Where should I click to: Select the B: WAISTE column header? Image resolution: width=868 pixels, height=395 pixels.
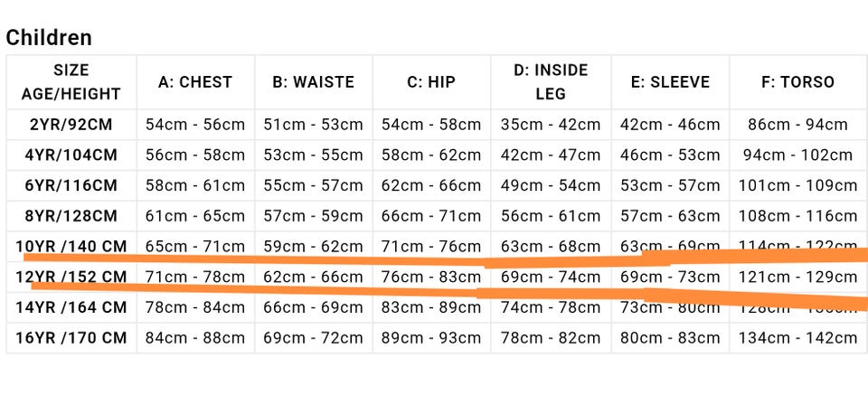313,82
